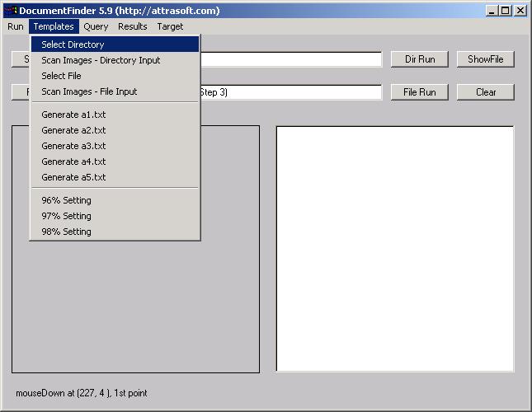The image size is (532, 412).
Task: Open the Target menu
Action: 170,26
